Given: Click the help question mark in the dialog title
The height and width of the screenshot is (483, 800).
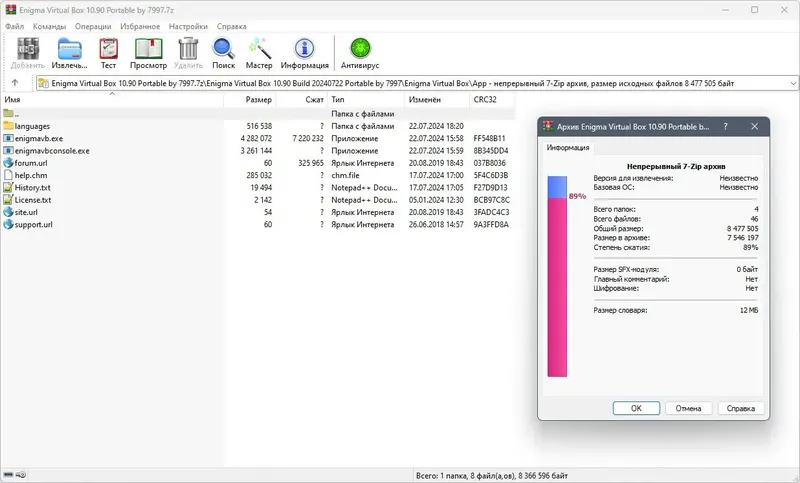Looking at the screenshot, I should [x=725, y=126].
